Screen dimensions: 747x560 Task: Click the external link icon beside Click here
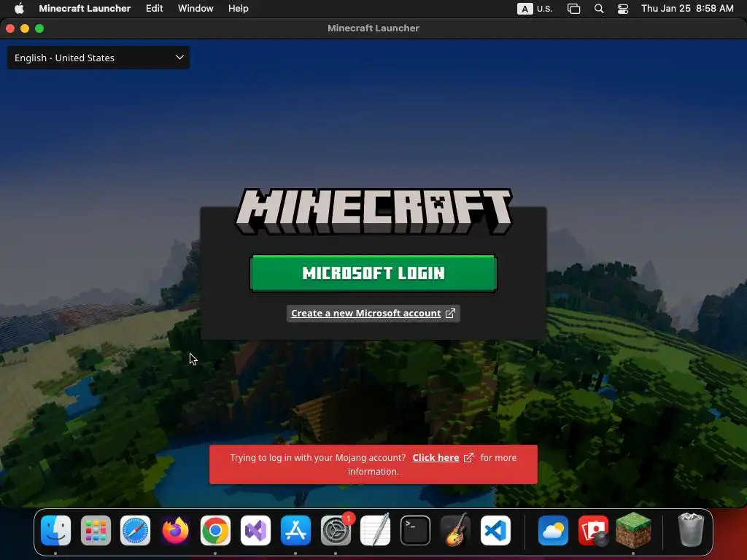468,458
